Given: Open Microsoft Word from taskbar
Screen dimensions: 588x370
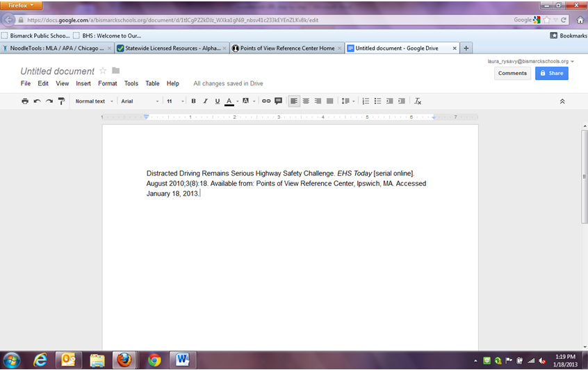Looking at the screenshot, I should pyautogui.click(x=182, y=360).
